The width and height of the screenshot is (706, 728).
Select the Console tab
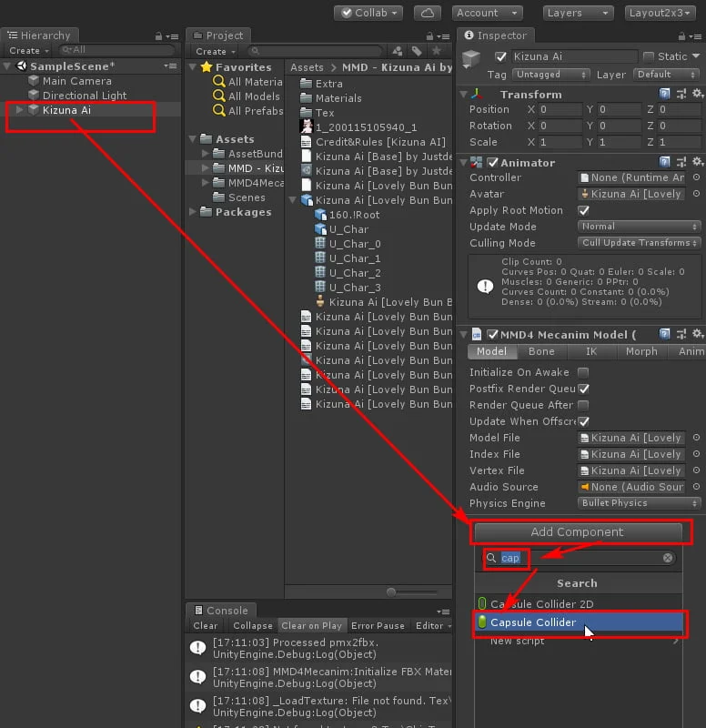[x=219, y=611]
